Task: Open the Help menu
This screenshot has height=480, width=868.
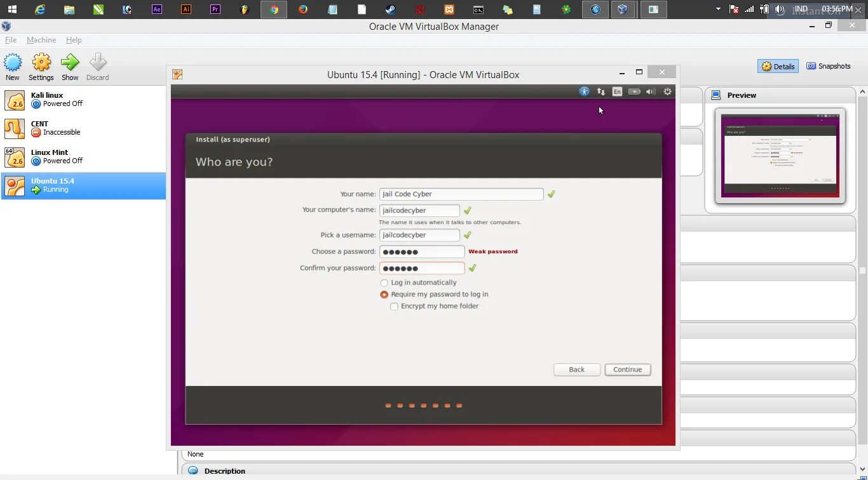Action: point(74,40)
